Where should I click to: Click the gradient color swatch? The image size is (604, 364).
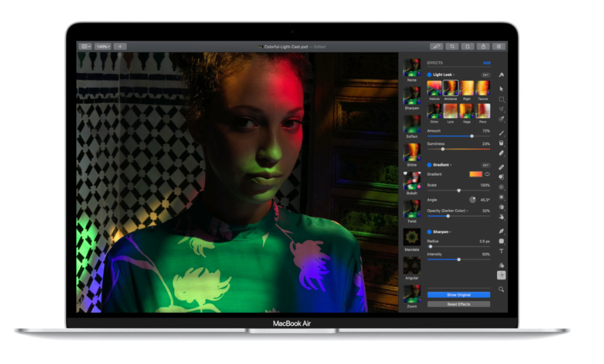pyautogui.click(x=475, y=175)
